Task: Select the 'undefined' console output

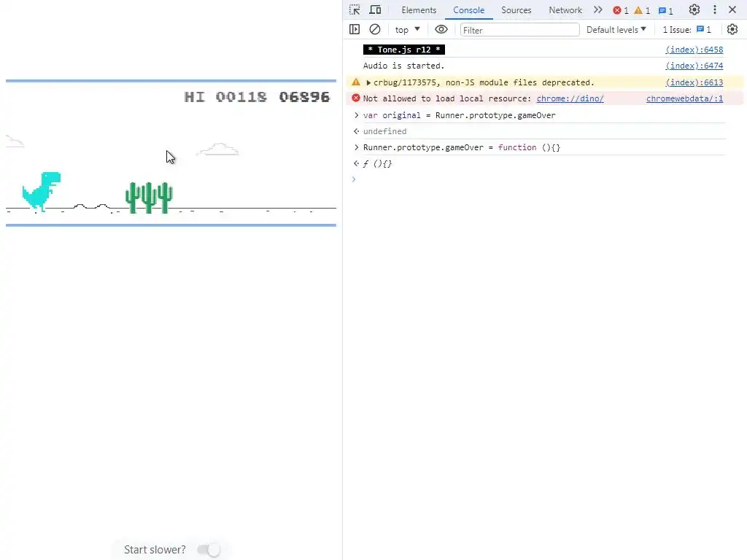Action: pos(384,131)
